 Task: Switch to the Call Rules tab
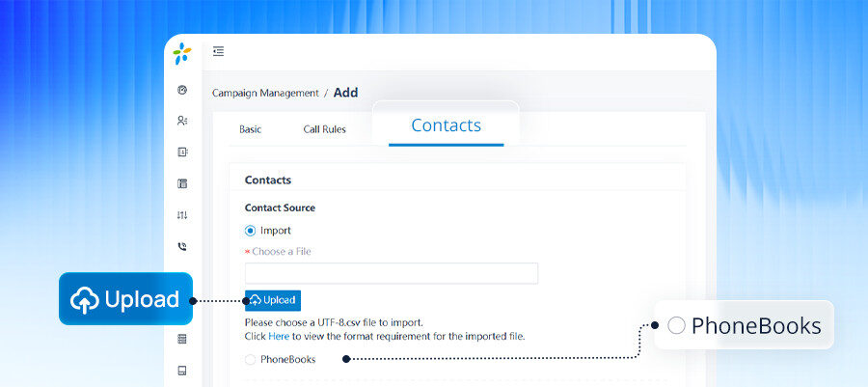[324, 129]
